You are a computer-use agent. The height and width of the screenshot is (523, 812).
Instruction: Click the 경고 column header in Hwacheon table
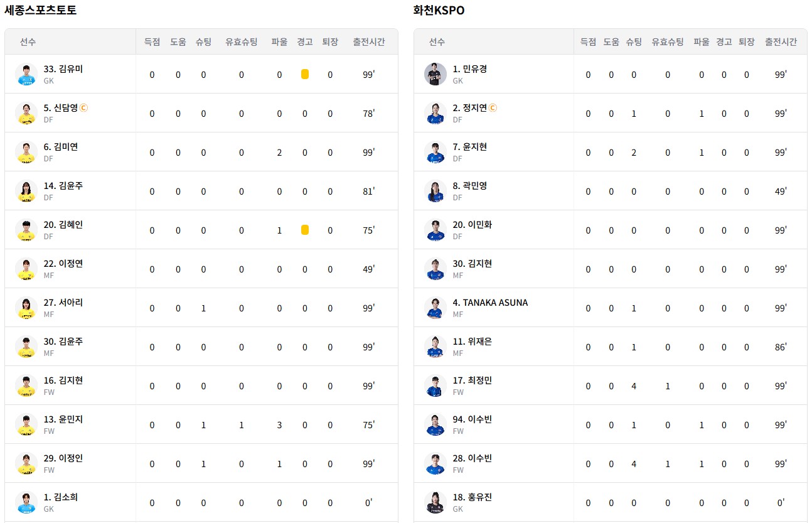(x=724, y=42)
